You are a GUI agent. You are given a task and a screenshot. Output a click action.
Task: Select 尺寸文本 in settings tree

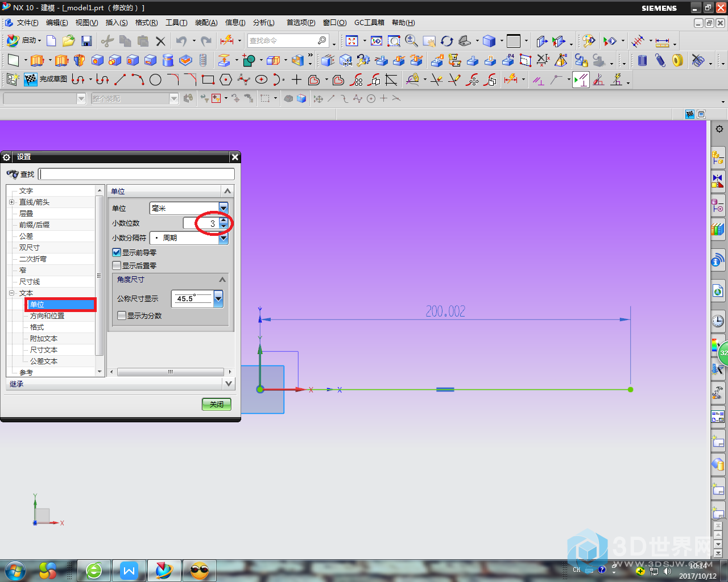[44, 350]
